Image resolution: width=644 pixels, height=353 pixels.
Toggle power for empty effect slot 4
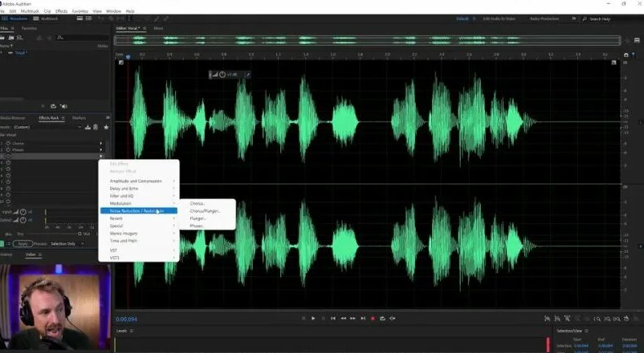(x=8, y=163)
